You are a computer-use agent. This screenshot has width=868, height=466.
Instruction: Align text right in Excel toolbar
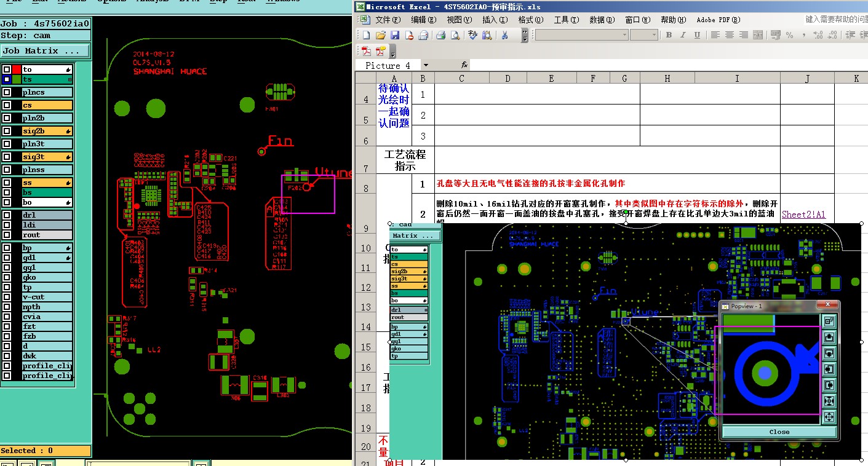[744, 35]
